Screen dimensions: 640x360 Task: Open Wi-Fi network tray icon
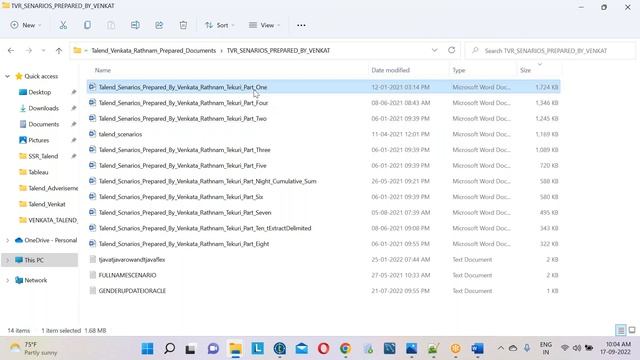(x=565, y=348)
